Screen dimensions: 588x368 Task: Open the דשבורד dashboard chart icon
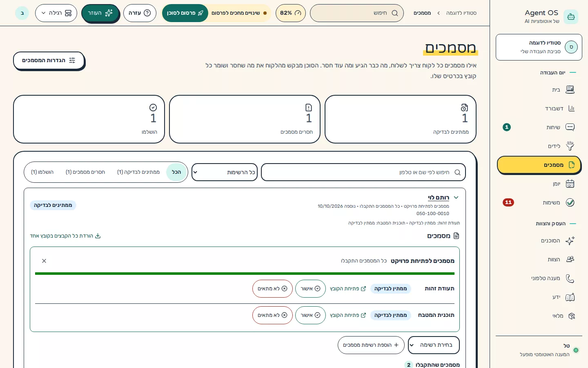point(571,108)
